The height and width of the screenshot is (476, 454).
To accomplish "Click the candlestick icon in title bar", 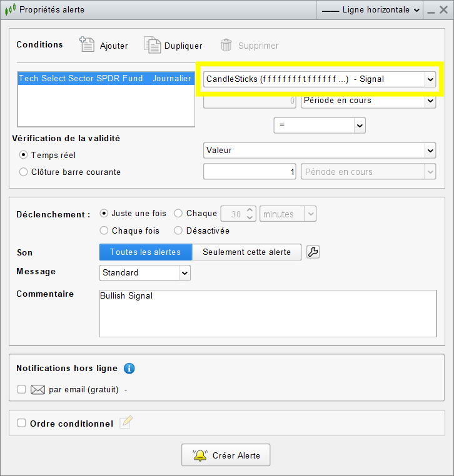I will (10, 10).
